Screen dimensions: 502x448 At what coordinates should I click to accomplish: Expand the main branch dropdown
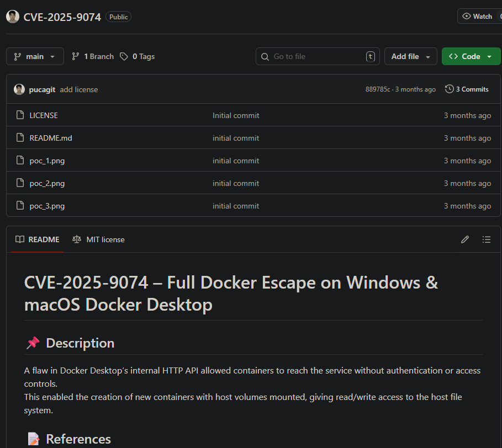[35, 56]
